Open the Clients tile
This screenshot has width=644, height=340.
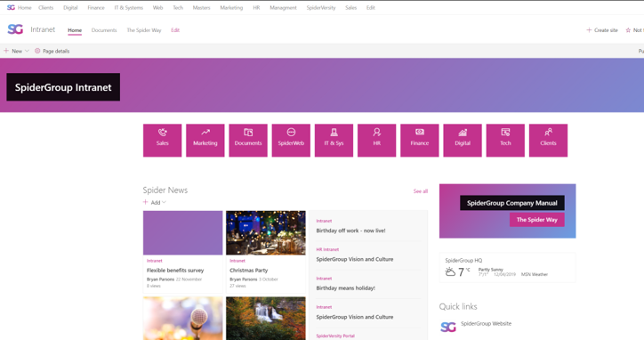pyautogui.click(x=548, y=141)
